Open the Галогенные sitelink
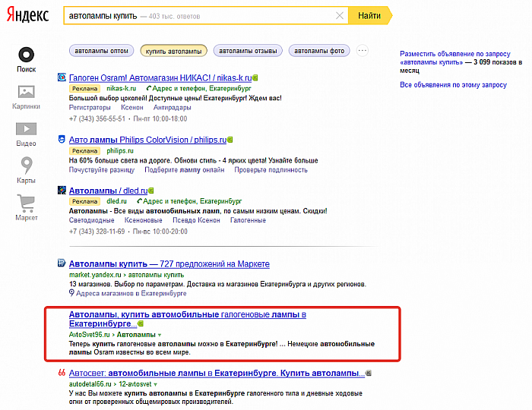The width and height of the screenshot is (532, 410). tap(248, 220)
